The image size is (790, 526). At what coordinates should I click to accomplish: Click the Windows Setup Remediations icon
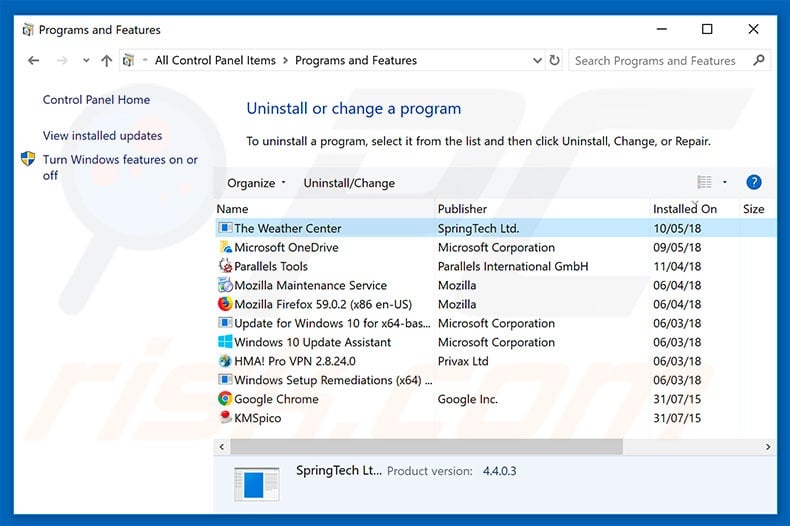225,379
